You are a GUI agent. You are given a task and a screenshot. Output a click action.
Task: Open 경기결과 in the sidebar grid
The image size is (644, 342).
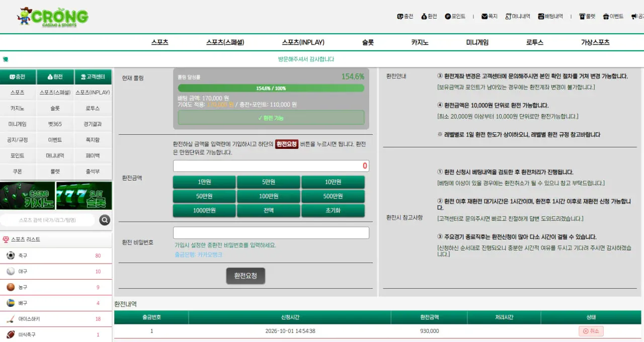(x=93, y=124)
